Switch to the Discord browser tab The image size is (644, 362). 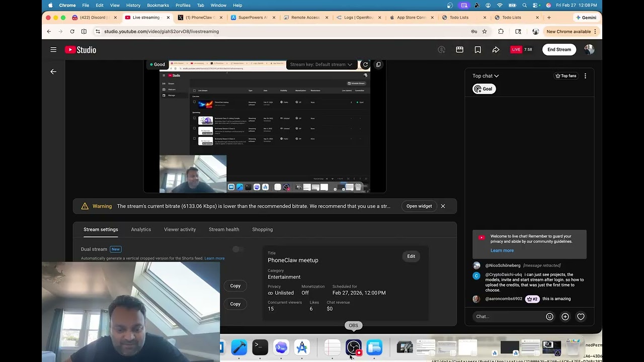93,17
